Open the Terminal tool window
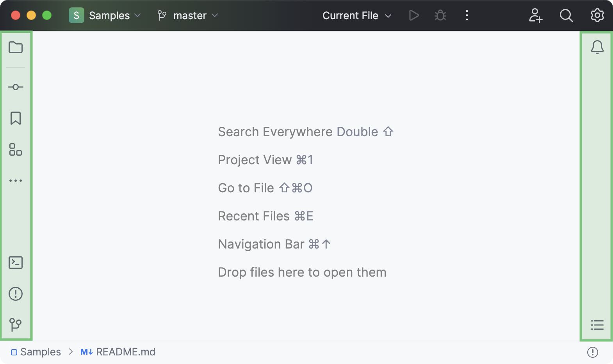The height and width of the screenshot is (364, 613). pos(16,263)
